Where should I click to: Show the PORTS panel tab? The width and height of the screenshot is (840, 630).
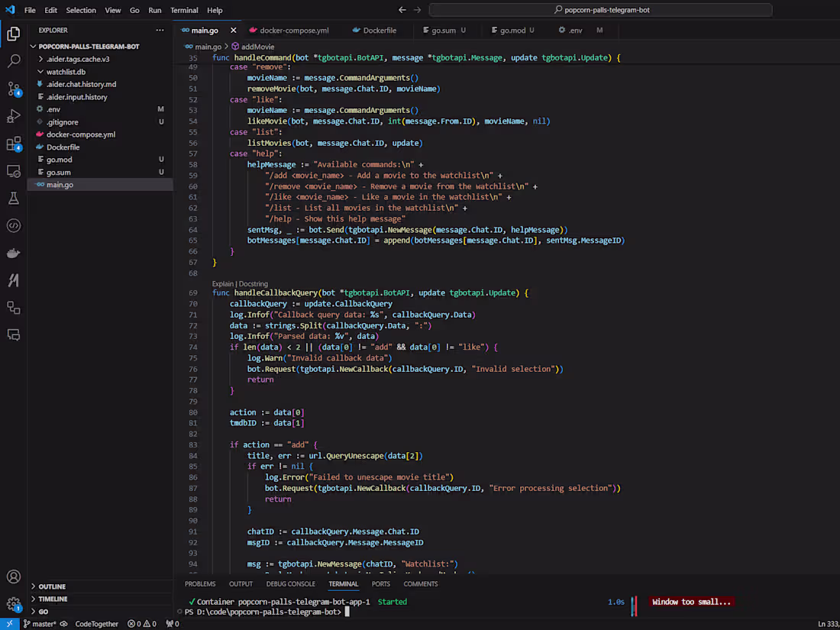point(381,584)
